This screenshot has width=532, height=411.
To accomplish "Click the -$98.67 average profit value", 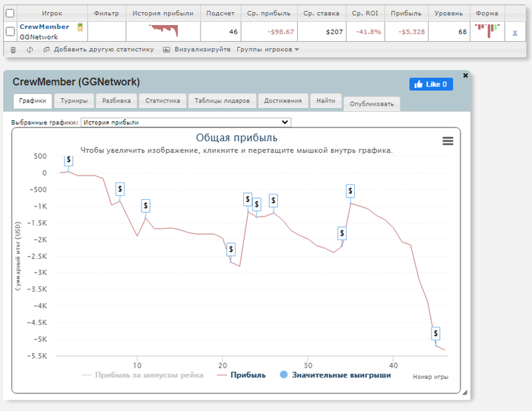I will click(280, 32).
